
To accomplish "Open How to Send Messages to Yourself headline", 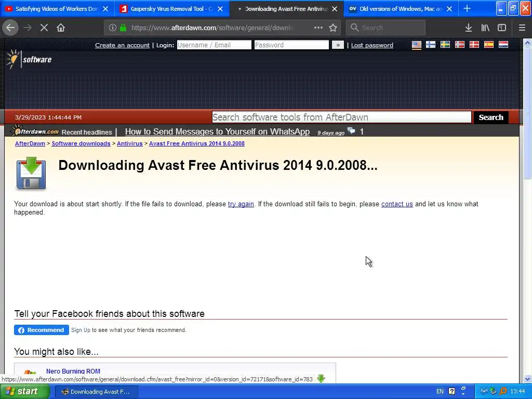I will coord(217,131).
